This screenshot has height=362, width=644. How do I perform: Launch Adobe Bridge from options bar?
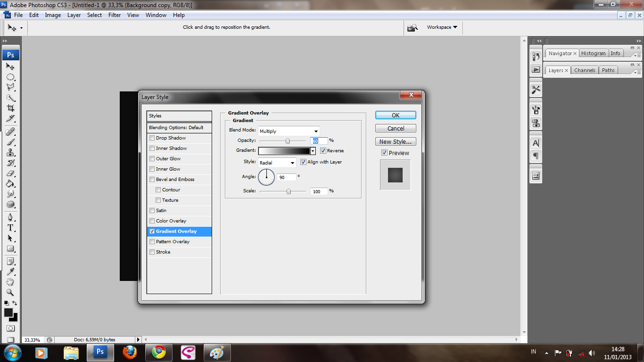413,27
